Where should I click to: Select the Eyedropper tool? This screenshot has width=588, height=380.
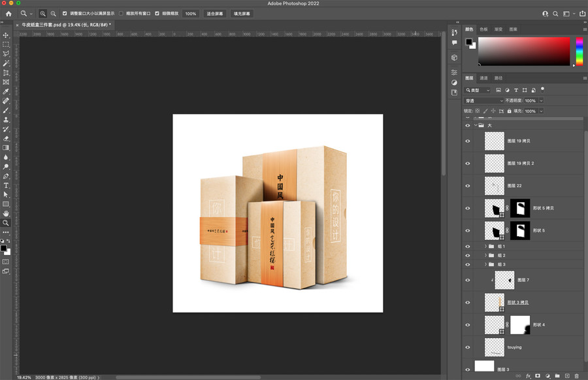(6, 92)
